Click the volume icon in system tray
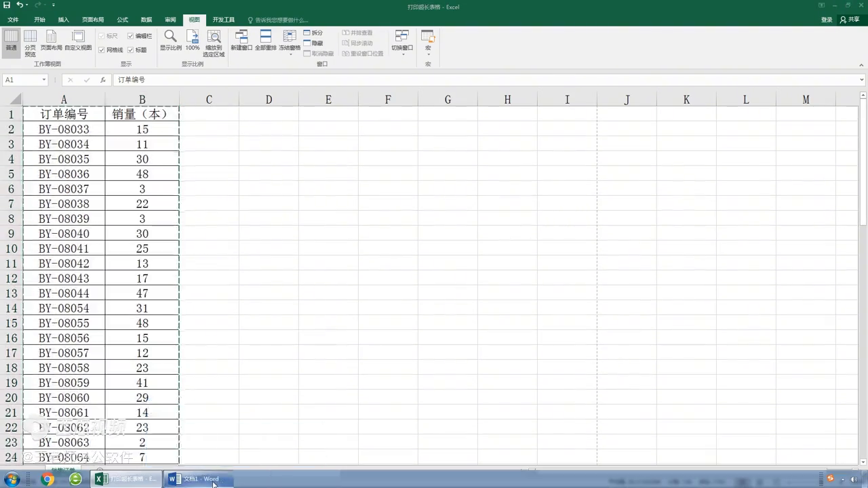 click(x=854, y=479)
